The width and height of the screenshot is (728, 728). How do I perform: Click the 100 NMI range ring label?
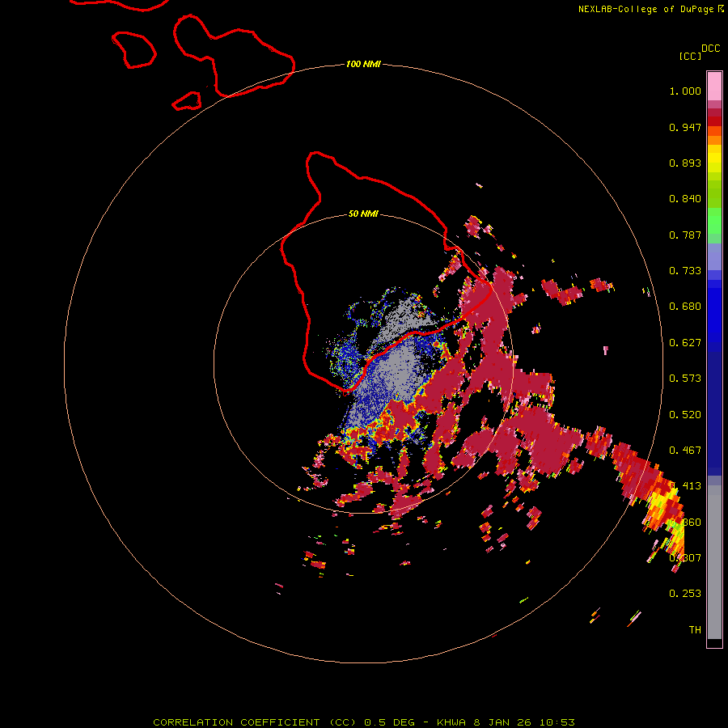point(363,64)
